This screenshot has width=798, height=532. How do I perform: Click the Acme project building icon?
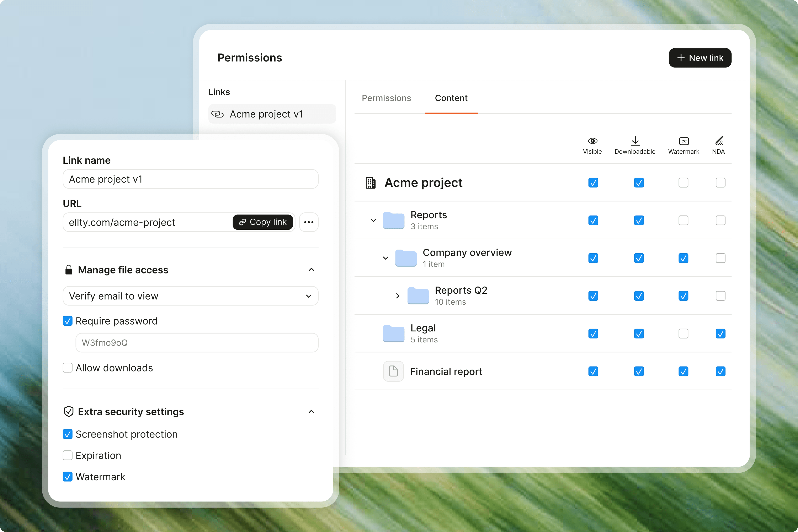click(x=371, y=183)
